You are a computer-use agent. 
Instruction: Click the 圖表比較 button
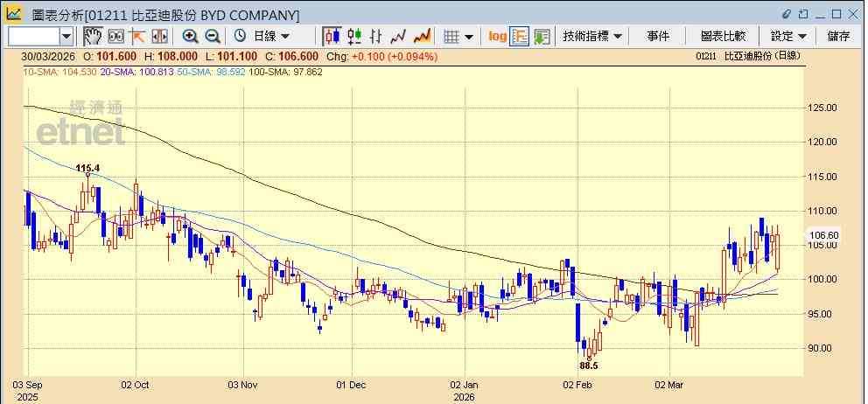[x=723, y=37]
